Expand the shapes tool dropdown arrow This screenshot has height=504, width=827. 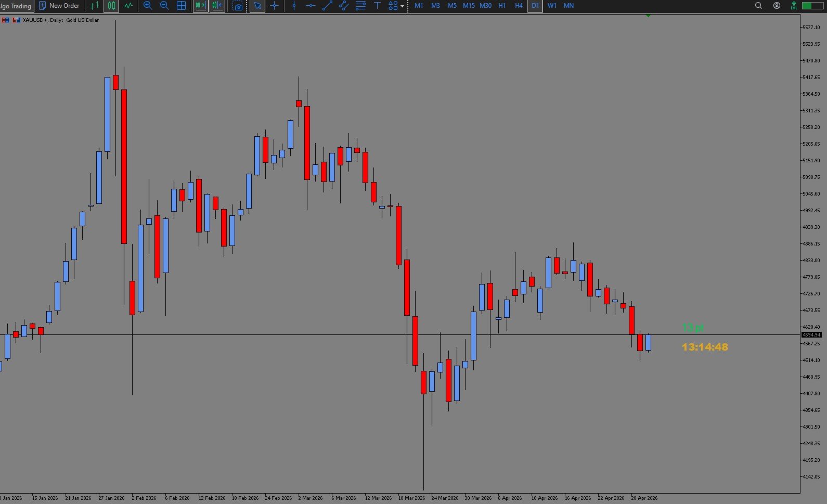pos(402,6)
